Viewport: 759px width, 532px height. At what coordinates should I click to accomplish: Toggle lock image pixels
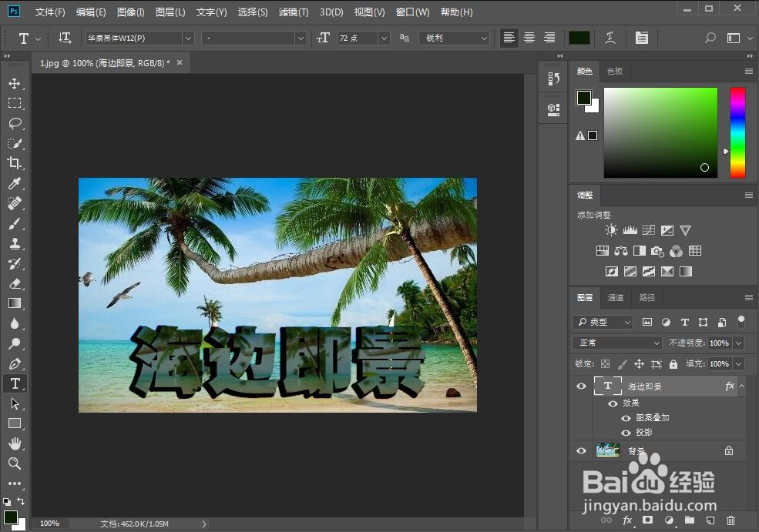click(622, 363)
